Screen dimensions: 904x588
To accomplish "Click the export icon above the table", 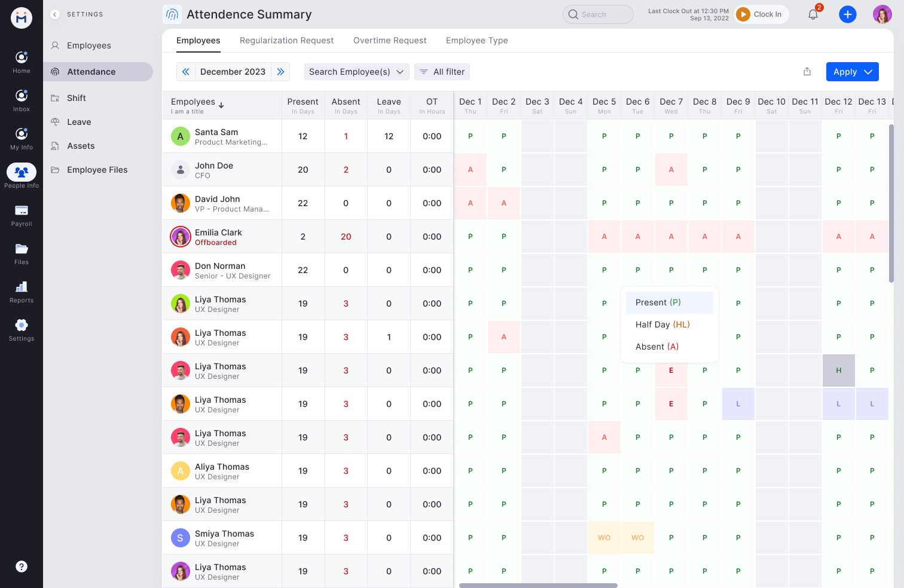I will coord(807,71).
